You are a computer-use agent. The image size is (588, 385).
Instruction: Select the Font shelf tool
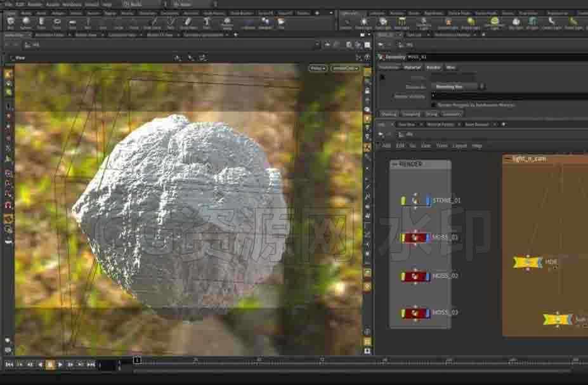207,23
